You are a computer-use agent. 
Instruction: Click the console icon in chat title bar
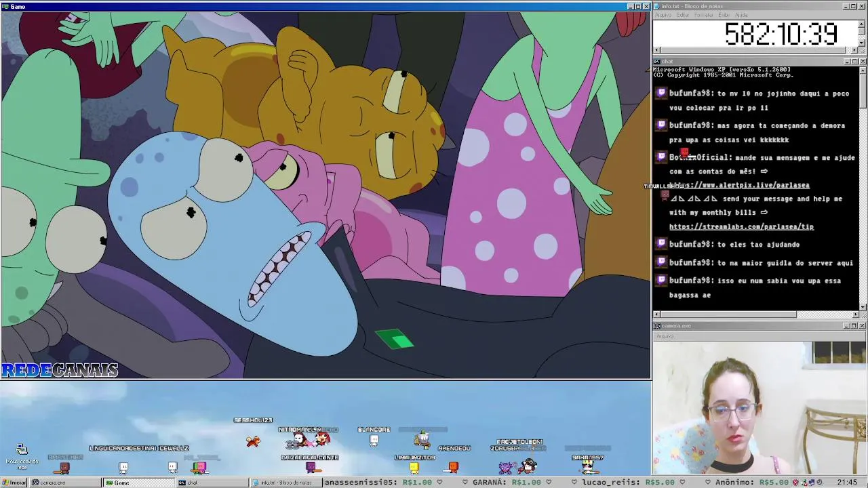pyautogui.click(x=657, y=62)
